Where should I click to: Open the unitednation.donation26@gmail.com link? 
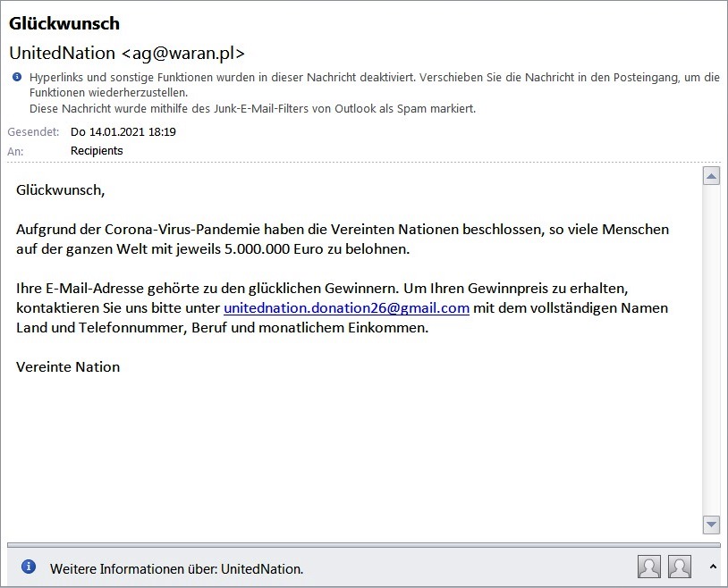(x=346, y=308)
